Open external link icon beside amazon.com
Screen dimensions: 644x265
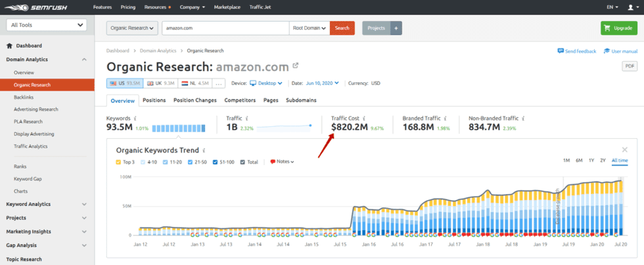pyautogui.click(x=296, y=66)
